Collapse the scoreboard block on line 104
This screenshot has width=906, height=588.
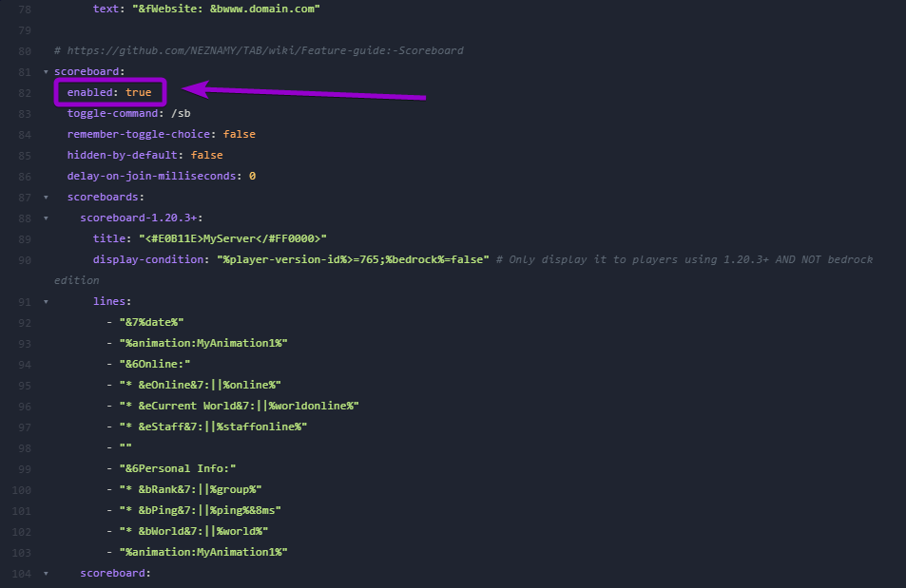coord(45,573)
